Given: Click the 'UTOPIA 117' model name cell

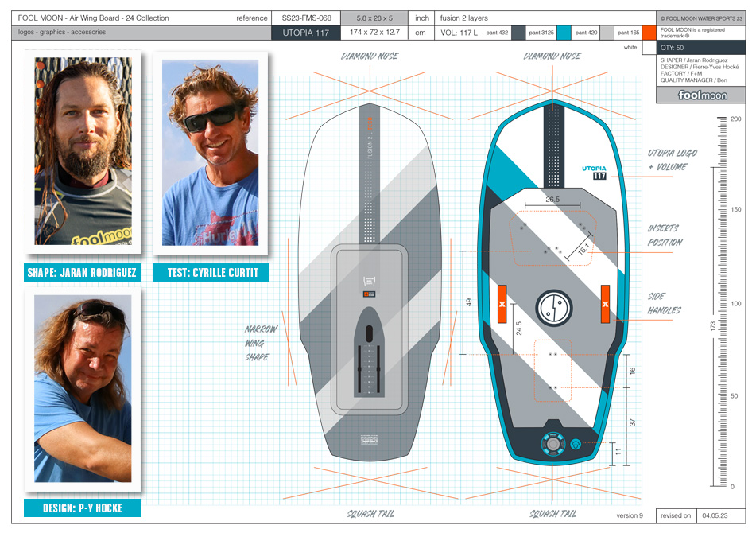Looking at the screenshot, I should coord(306,33).
